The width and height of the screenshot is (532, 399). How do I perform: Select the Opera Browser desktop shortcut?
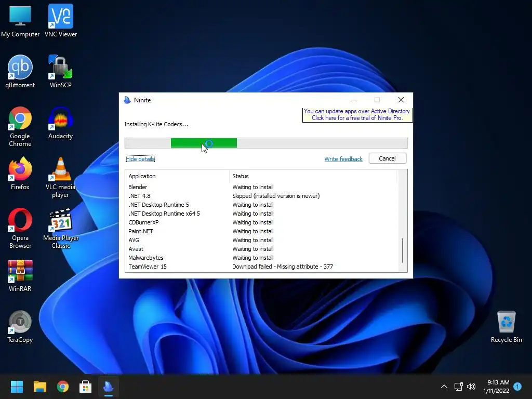(20, 229)
